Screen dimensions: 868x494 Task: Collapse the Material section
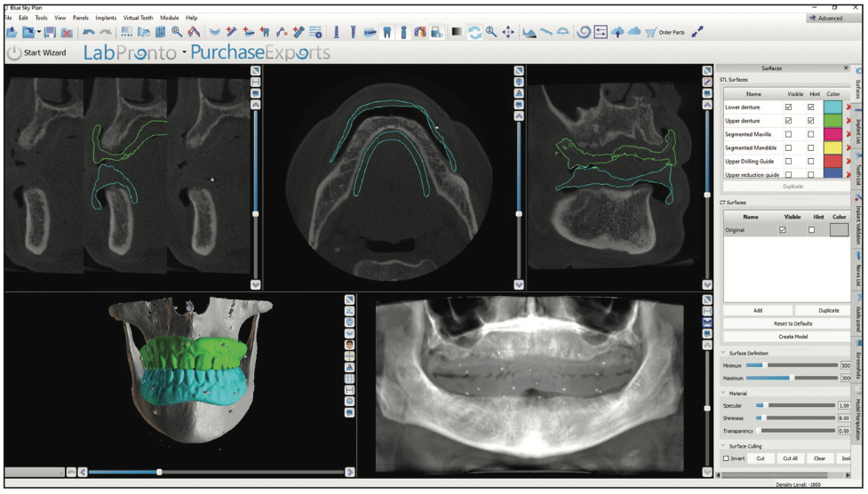(x=723, y=394)
